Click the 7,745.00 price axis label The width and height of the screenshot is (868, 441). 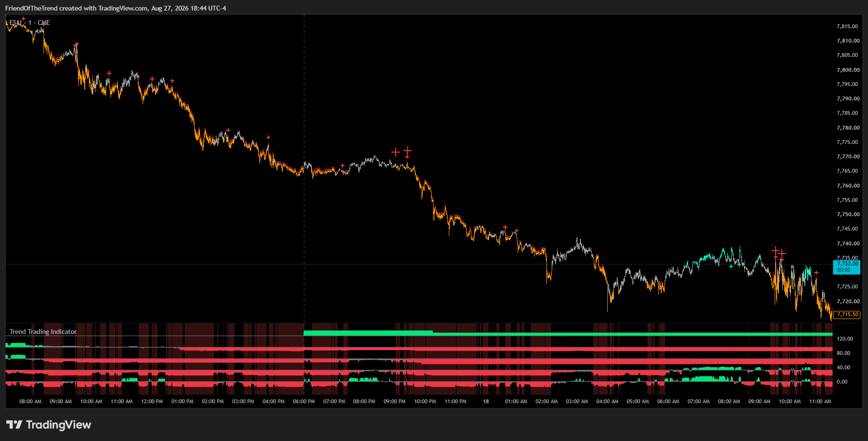tap(847, 229)
